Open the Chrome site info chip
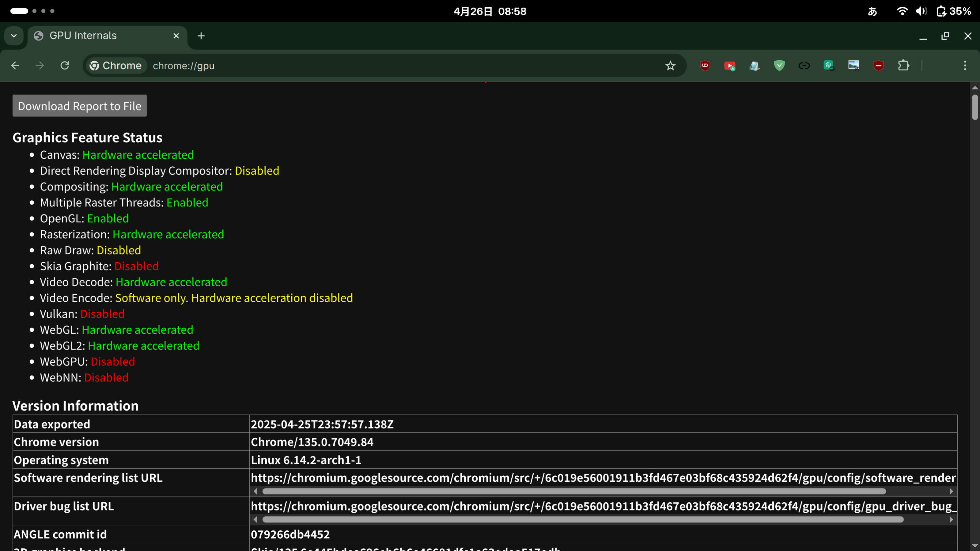 [x=115, y=66]
